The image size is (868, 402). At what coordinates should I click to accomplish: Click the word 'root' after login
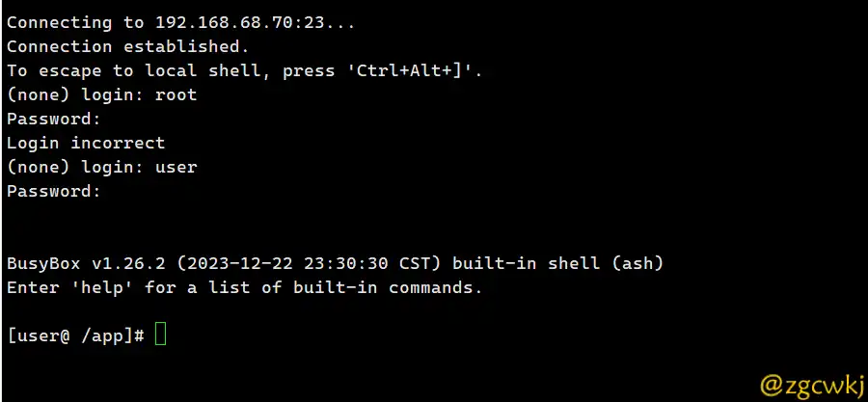point(176,94)
